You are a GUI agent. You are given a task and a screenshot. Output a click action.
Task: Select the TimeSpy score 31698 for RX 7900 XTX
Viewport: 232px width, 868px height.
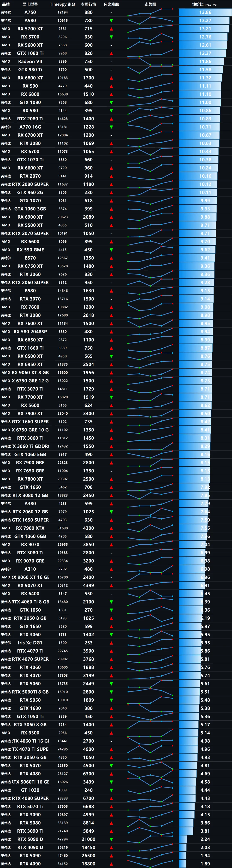62,528
